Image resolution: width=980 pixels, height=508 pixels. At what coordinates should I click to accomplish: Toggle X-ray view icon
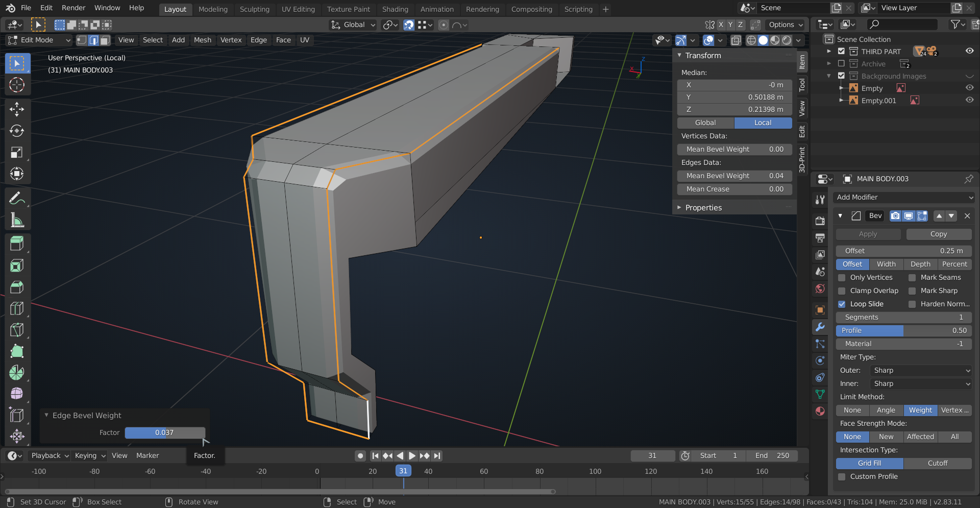click(x=736, y=40)
